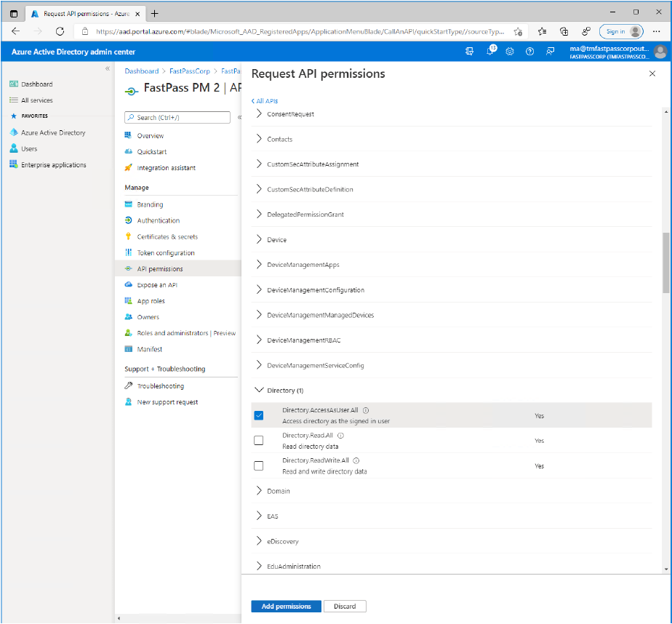The height and width of the screenshot is (624, 672).
Task: Collapse the Directory permissions group
Action: (260, 391)
